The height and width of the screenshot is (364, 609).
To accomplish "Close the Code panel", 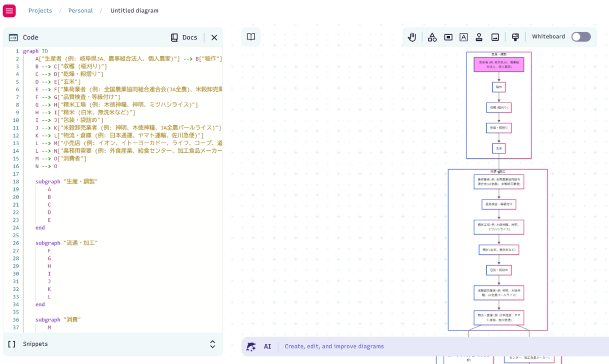I will 214,37.
